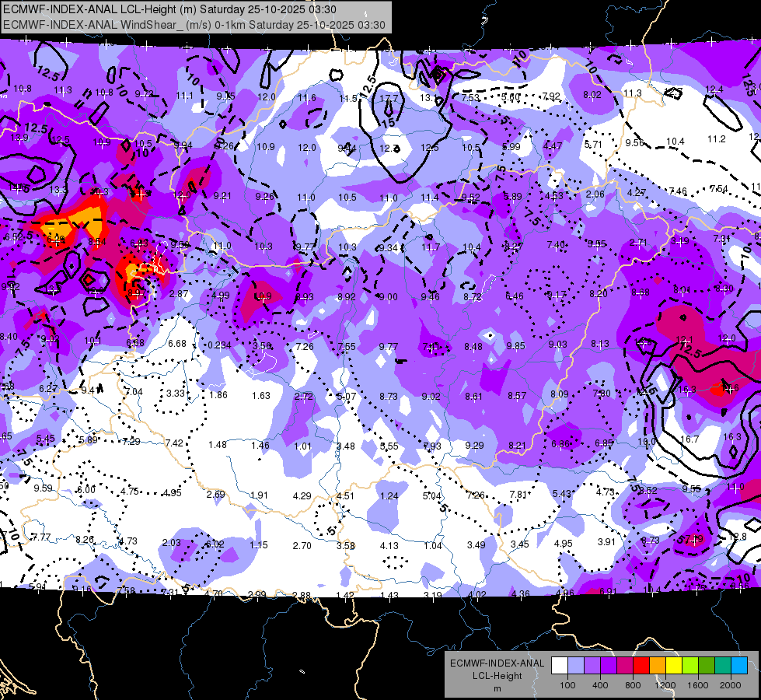761x700 pixels.
Task: Click the '1.86' wind shear value
Action: pos(218,394)
